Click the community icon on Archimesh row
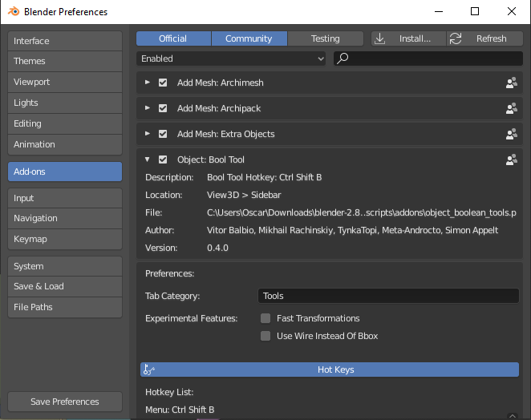The height and width of the screenshot is (420, 531). tap(512, 83)
